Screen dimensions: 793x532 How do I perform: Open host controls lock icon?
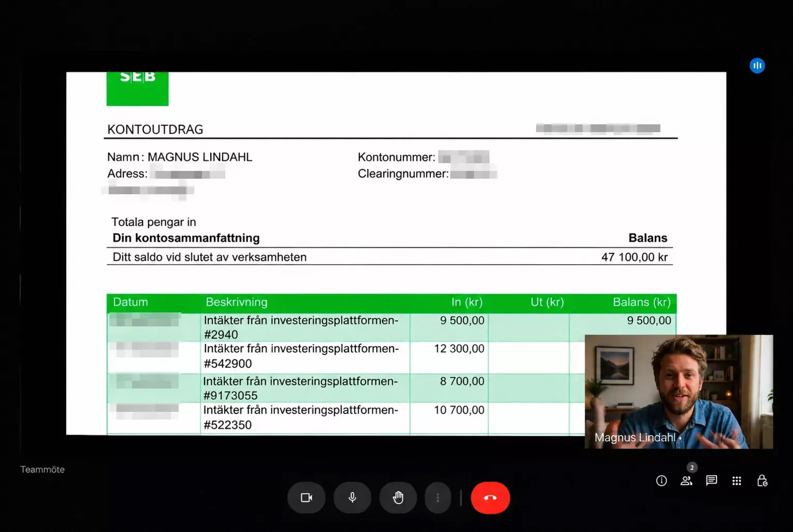(762, 481)
